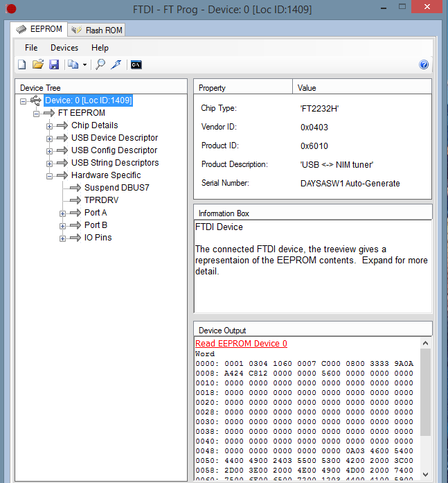The height and width of the screenshot is (483, 448).
Task: Select USB Device Descriptor tree item
Action: (x=114, y=138)
